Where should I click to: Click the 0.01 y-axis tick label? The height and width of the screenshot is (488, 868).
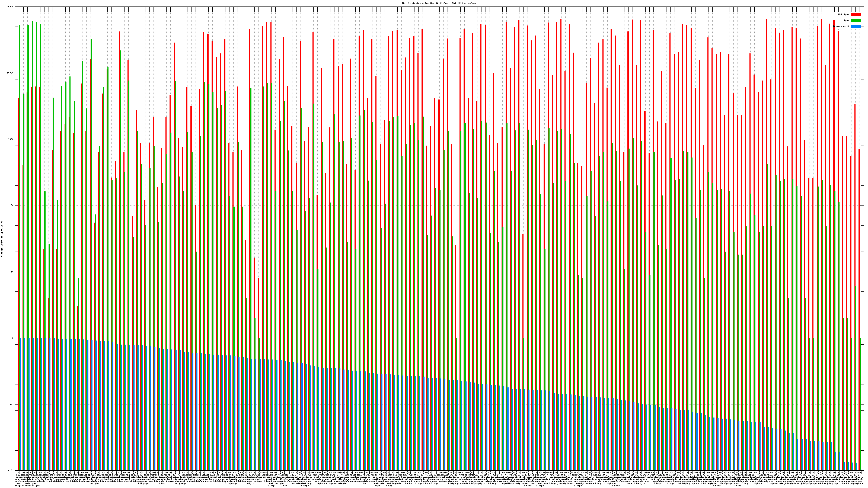click(11, 470)
